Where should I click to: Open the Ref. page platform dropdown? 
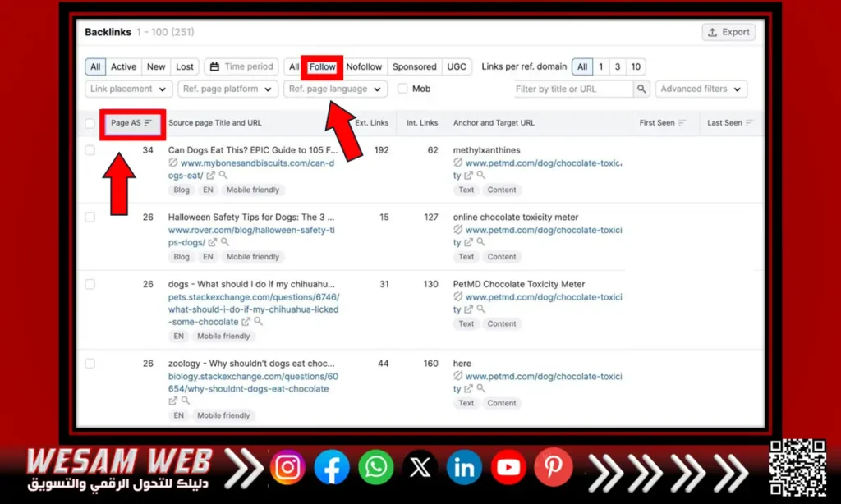click(227, 89)
